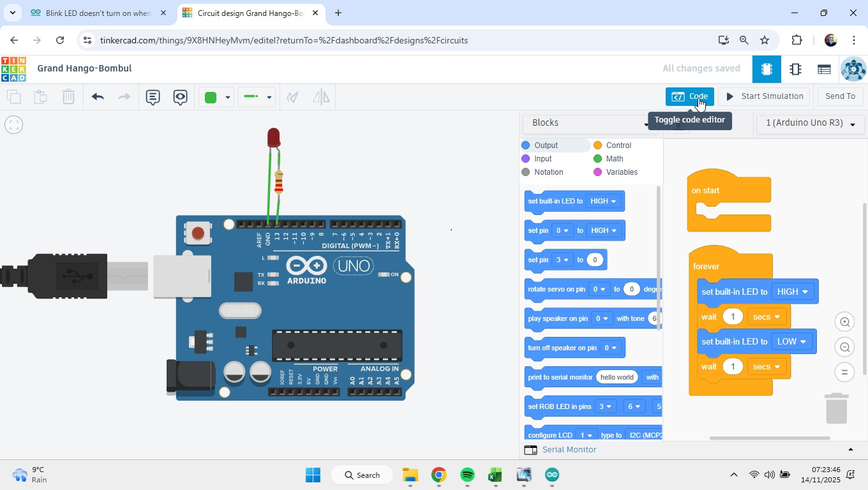Open the Serial Monitor panel

click(x=569, y=449)
